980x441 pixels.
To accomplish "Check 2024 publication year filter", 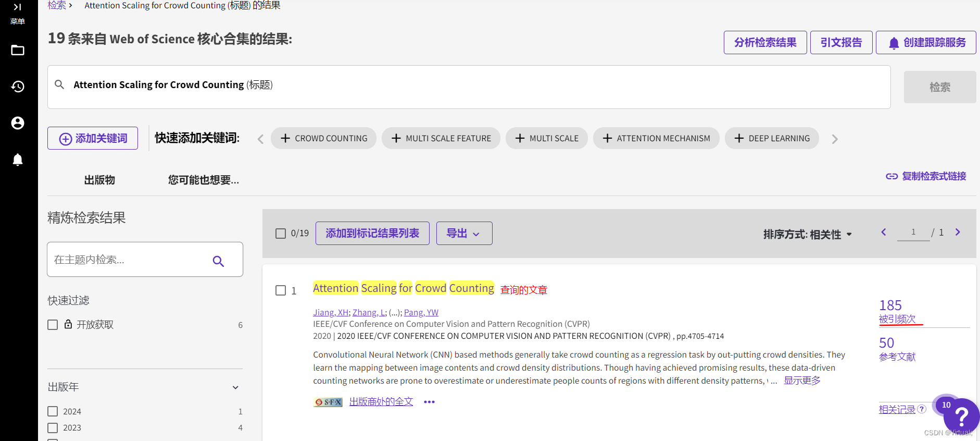I will point(53,411).
